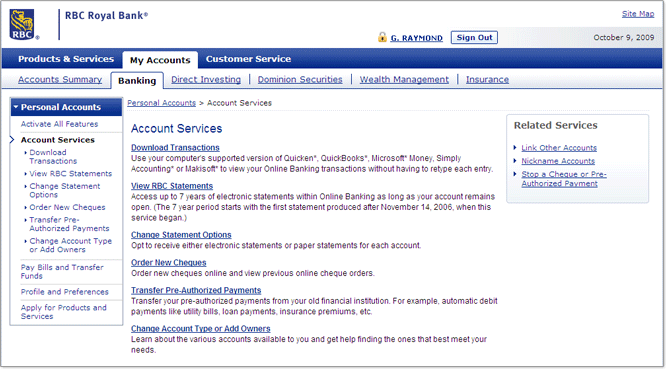The width and height of the screenshot is (666, 369).
Task: Click the October 9, 2009 date text
Action: pyautogui.click(x=624, y=37)
